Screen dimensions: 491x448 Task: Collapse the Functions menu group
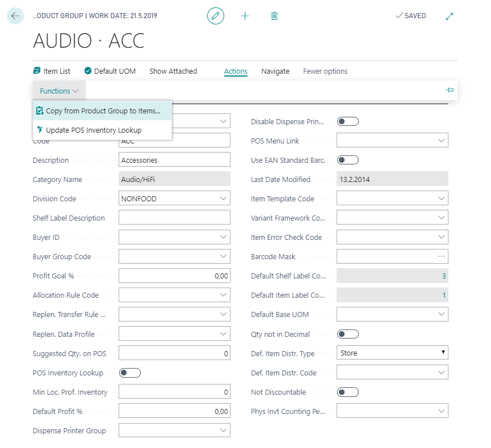(59, 91)
